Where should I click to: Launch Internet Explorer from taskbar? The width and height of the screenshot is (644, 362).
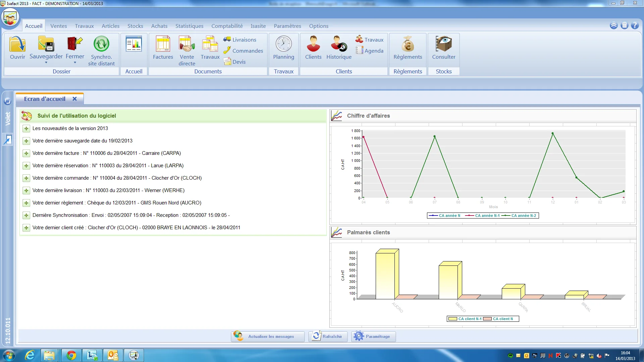coord(30,355)
